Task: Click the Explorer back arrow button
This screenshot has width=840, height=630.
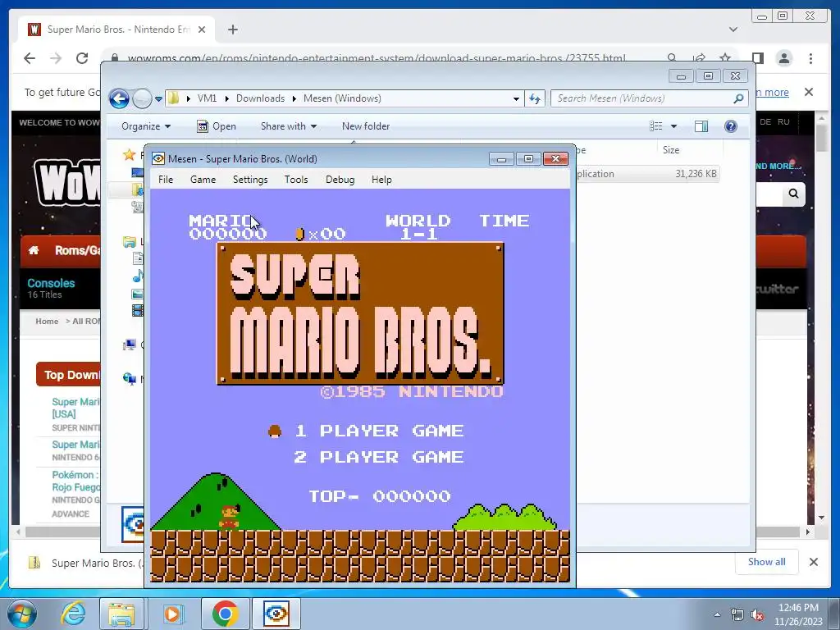Action: tap(119, 98)
